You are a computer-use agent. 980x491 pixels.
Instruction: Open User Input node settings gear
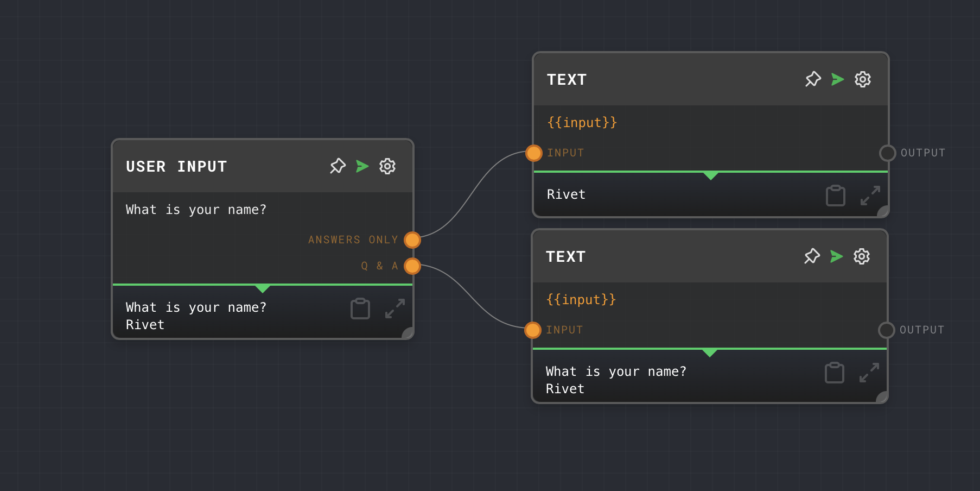point(387,166)
